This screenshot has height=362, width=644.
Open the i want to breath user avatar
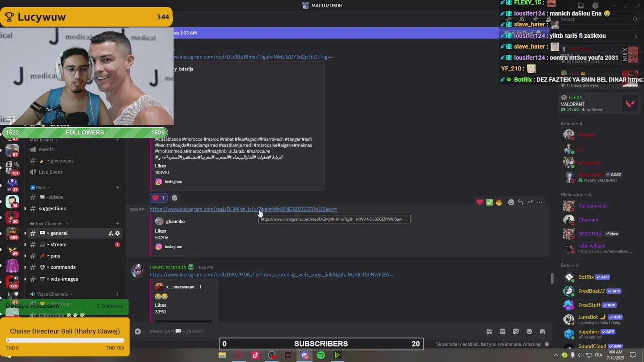pos(137,270)
